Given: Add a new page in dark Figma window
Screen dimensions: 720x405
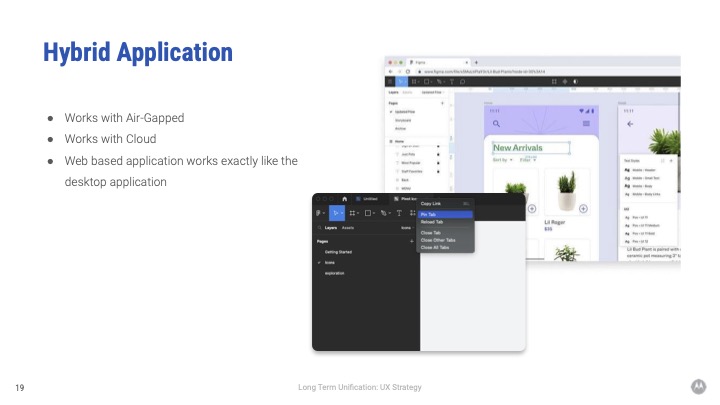Looking at the screenshot, I should [x=411, y=241].
